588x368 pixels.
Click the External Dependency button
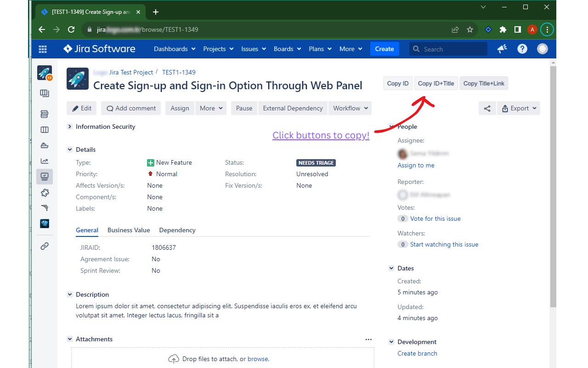point(293,108)
